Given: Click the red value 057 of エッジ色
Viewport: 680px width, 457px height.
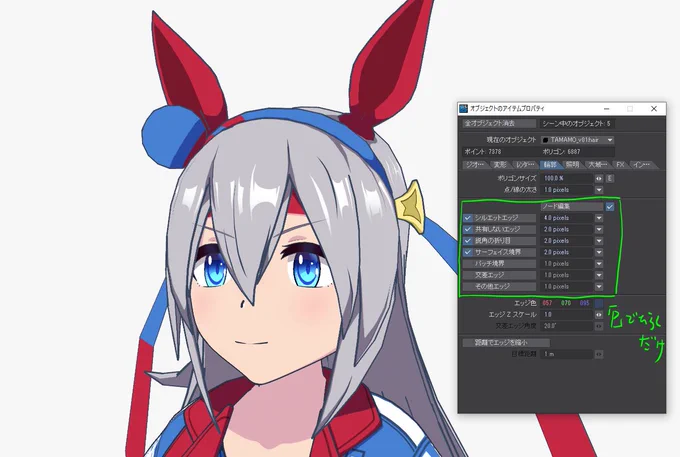Looking at the screenshot, I should click(547, 303).
